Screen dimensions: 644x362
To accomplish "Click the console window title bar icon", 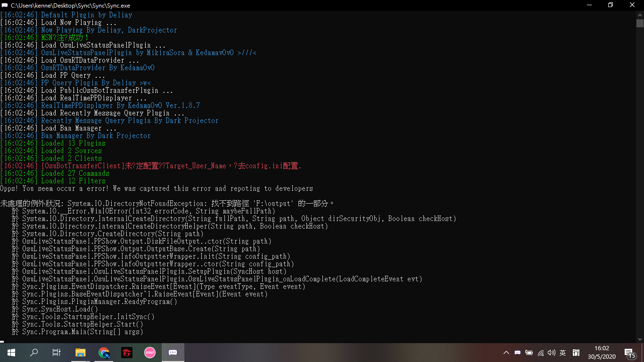I will pos(5,5).
